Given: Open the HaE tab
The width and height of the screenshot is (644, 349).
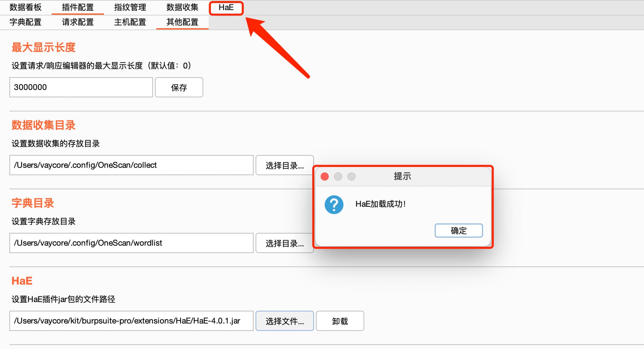Looking at the screenshot, I should click(x=226, y=7).
